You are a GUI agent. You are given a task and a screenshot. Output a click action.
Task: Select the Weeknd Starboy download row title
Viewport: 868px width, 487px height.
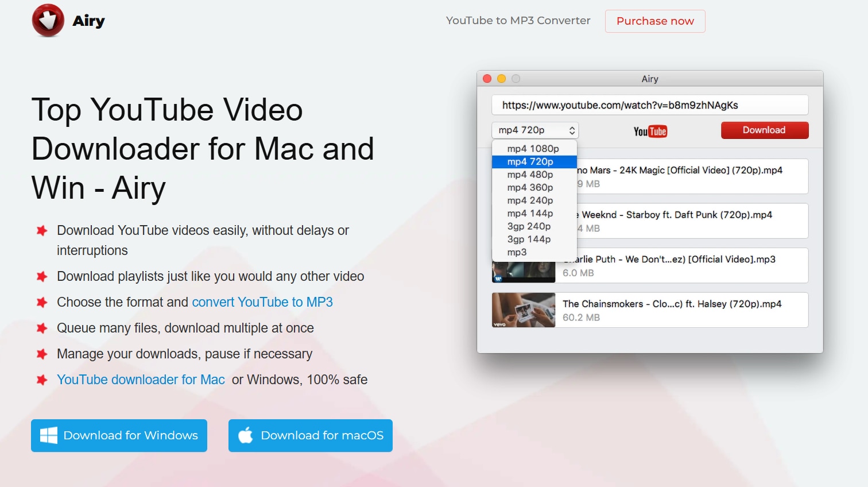(x=675, y=215)
